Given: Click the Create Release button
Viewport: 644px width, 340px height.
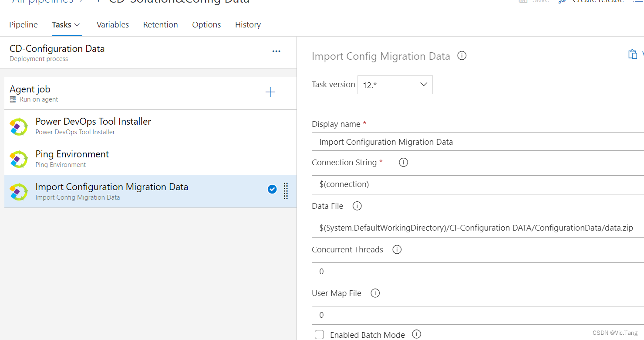Looking at the screenshot, I should pyautogui.click(x=597, y=2).
